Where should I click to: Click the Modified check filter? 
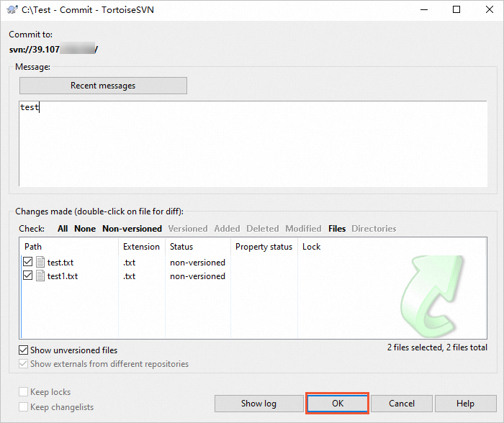303,228
